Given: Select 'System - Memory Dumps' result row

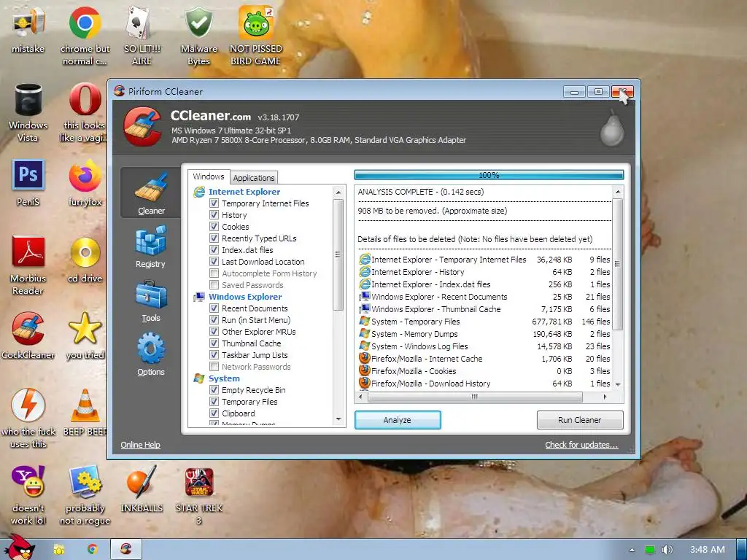Looking at the screenshot, I should (x=484, y=334).
